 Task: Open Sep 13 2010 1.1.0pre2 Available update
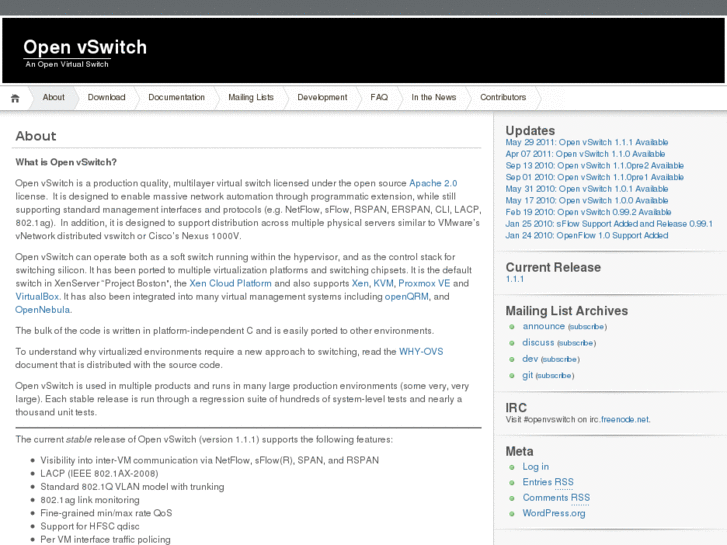click(594, 166)
